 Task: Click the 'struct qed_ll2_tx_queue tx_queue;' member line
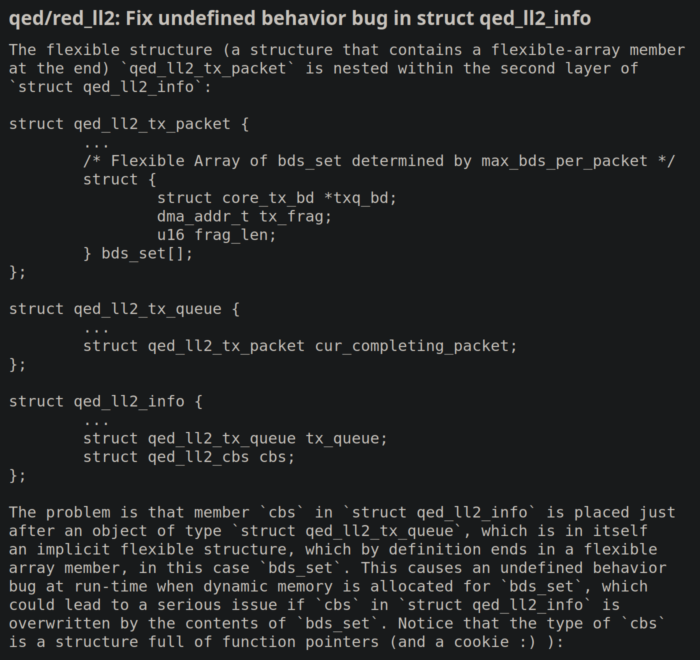pyautogui.click(x=235, y=438)
